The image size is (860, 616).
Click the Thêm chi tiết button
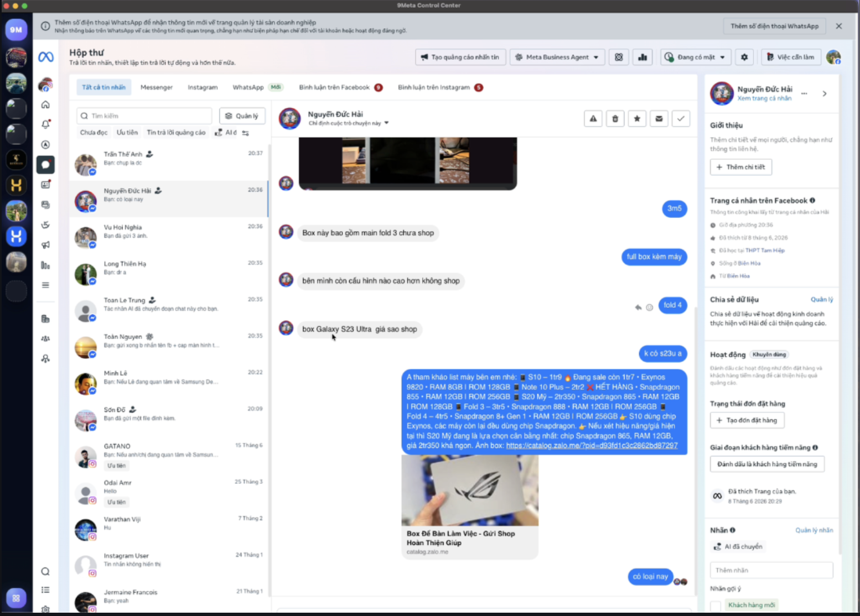(x=740, y=167)
